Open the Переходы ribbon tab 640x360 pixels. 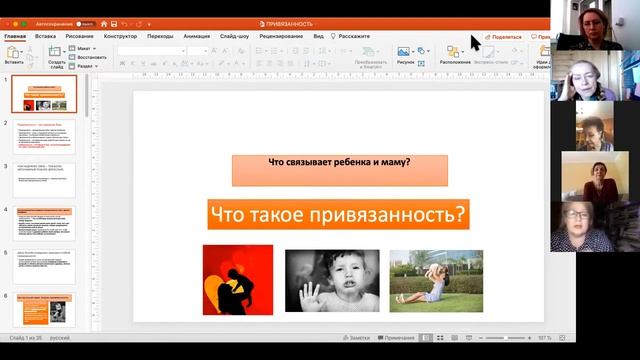point(160,36)
